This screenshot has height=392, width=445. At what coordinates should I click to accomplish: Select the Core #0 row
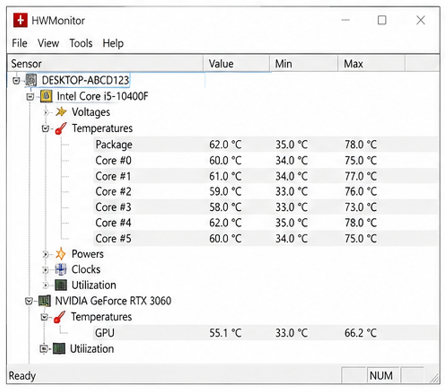(266, 160)
